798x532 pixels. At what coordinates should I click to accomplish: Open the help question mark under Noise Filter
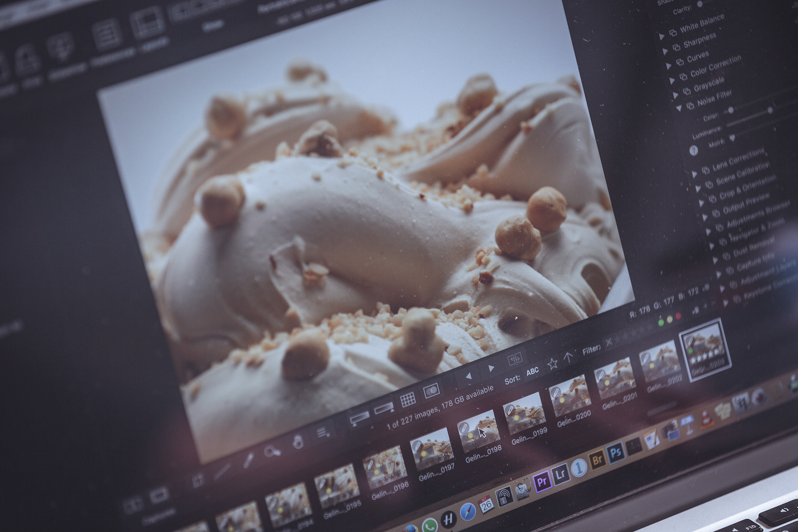point(693,150)
